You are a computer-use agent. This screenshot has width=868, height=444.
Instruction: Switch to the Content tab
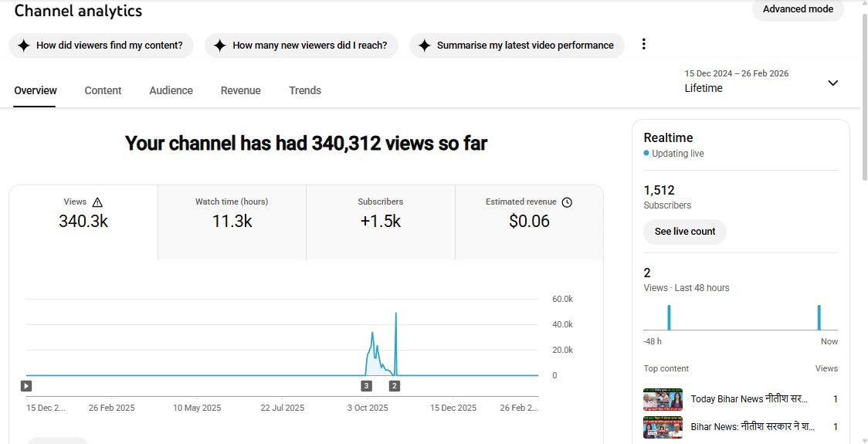click(103, 90)
